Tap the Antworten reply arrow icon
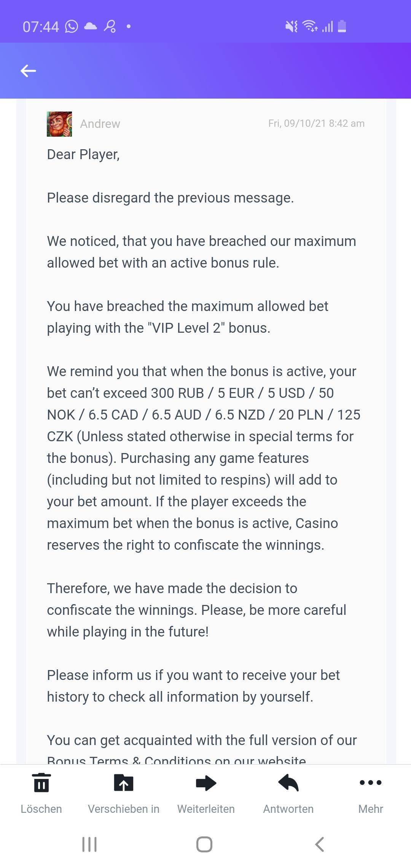This screenshot has height=868, width=411. (x=288, y=783)
